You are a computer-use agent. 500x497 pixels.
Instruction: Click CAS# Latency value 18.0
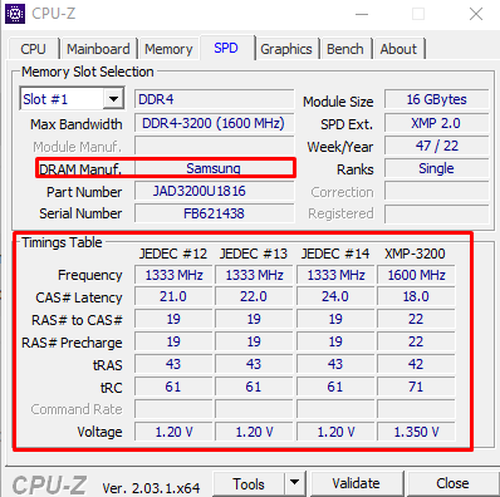(416, 297)
